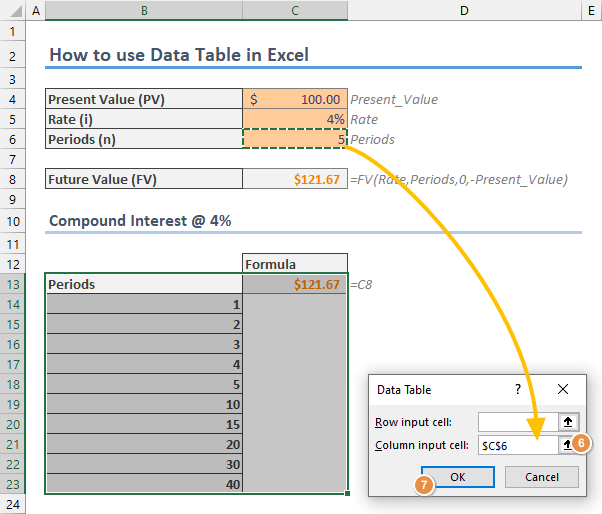Select column header E
The width and height of the screenshot is (602, 514).
coord(592,10)
